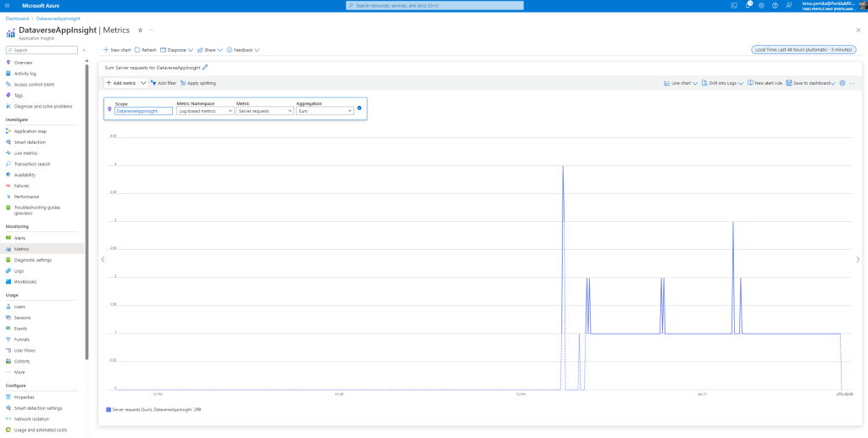
Task: Open Live metrics in sidebar
Action: tap(25, 152)
